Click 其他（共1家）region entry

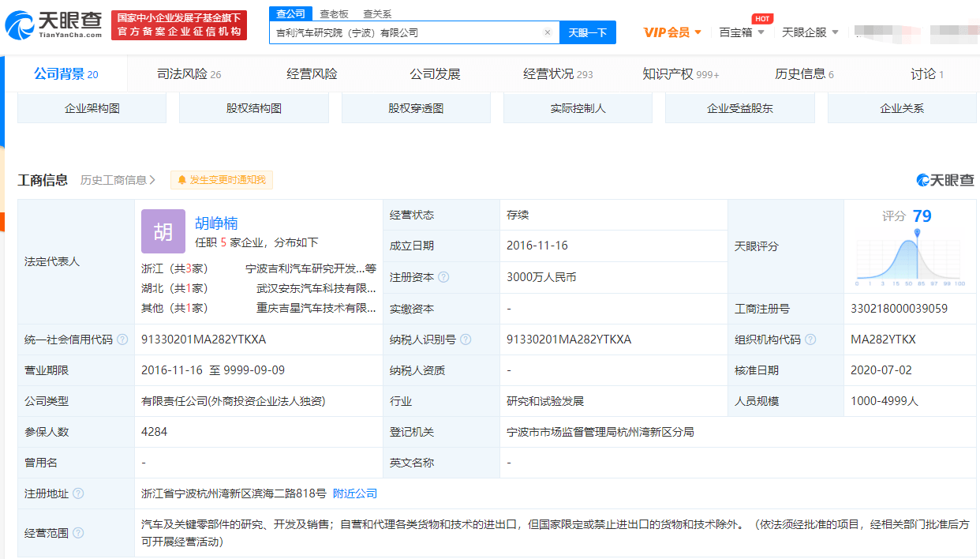coord(174,308)
